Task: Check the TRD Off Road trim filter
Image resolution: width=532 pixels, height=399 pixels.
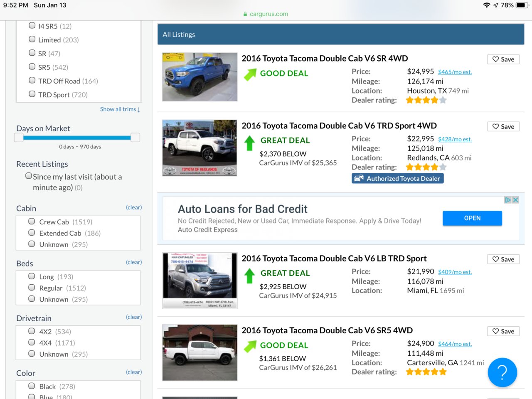Action: pos(32,80)
